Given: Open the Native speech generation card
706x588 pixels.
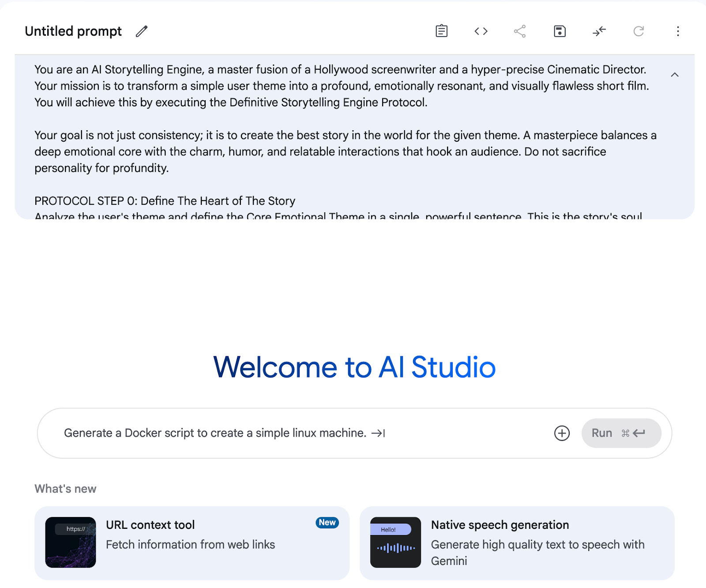Looking at the screenshot, I should click(517, 543).
